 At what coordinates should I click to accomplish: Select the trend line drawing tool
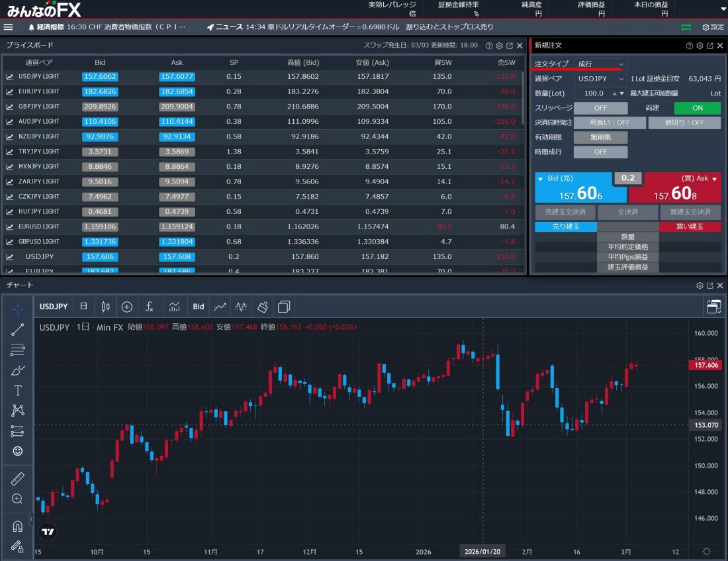point(18,329)
